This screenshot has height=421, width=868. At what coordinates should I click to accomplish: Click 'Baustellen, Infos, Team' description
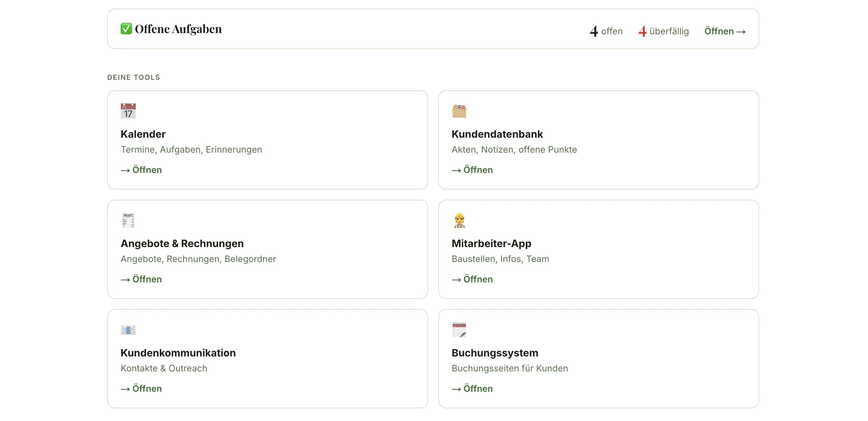pos(500,259)
